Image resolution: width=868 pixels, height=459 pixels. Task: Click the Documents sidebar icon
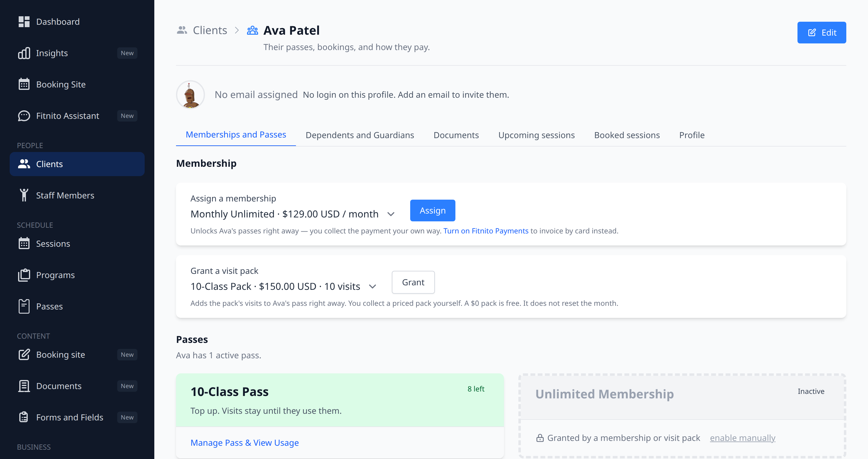(24, 386)
